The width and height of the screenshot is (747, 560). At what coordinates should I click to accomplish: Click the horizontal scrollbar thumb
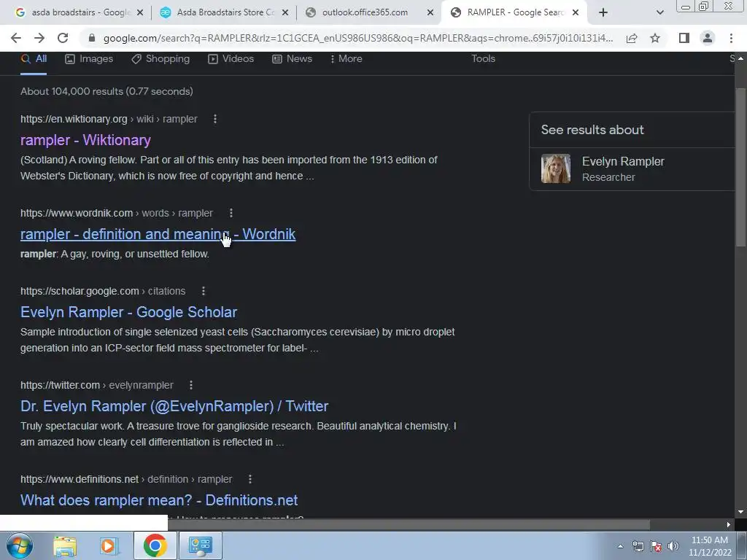409,525
